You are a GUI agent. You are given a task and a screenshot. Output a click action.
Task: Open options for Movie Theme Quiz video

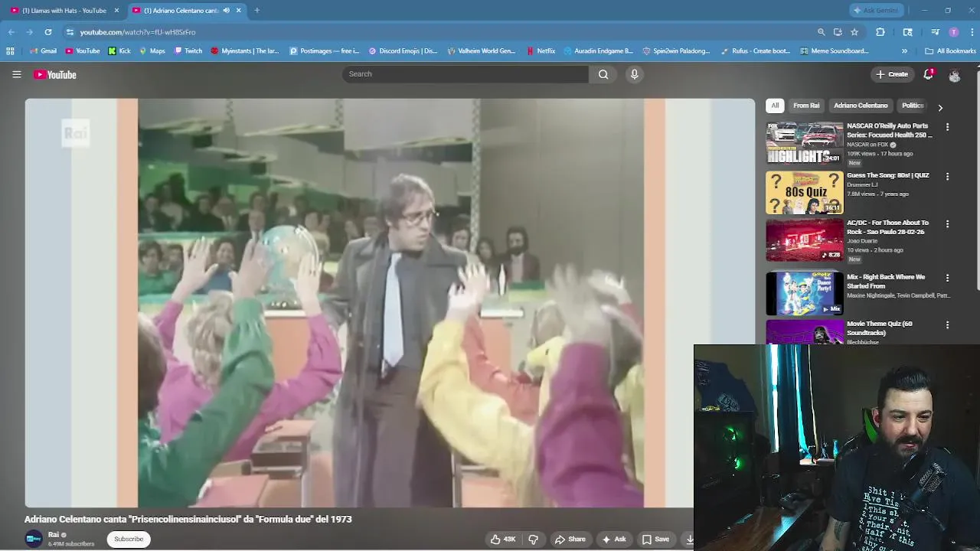pos(947,325)
